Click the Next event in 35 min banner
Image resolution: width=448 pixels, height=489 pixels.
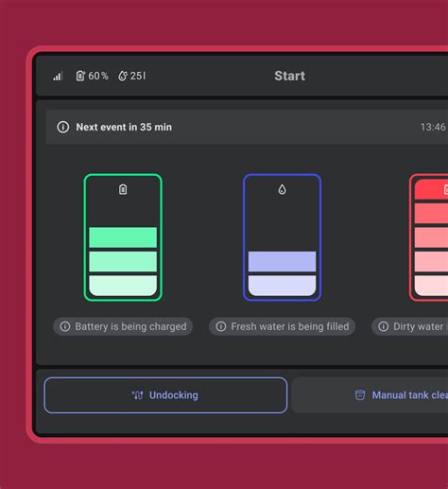point(247,127)
